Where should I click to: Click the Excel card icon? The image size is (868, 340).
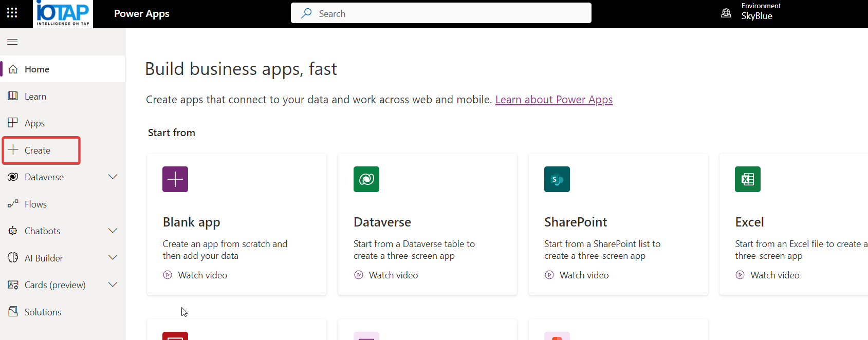point(748,179)
